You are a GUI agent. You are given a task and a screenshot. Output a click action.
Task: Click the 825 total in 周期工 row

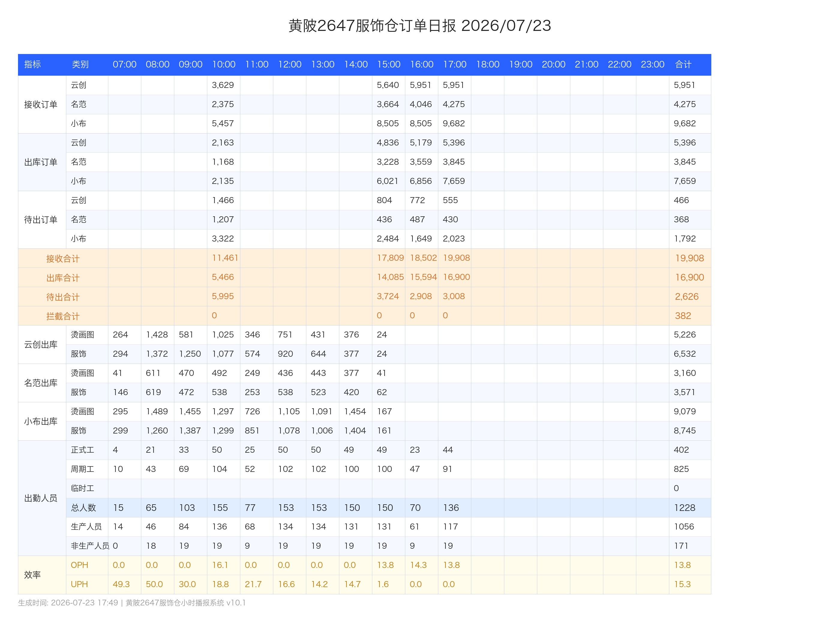click(681, 469)
